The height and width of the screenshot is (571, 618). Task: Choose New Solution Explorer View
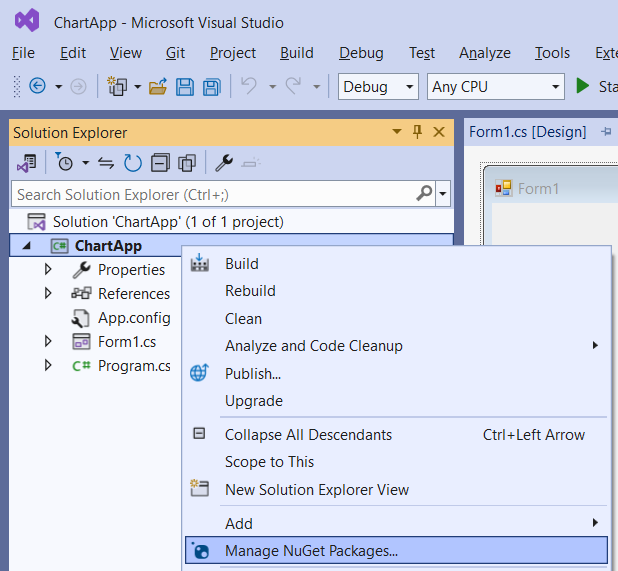[396, 489]
